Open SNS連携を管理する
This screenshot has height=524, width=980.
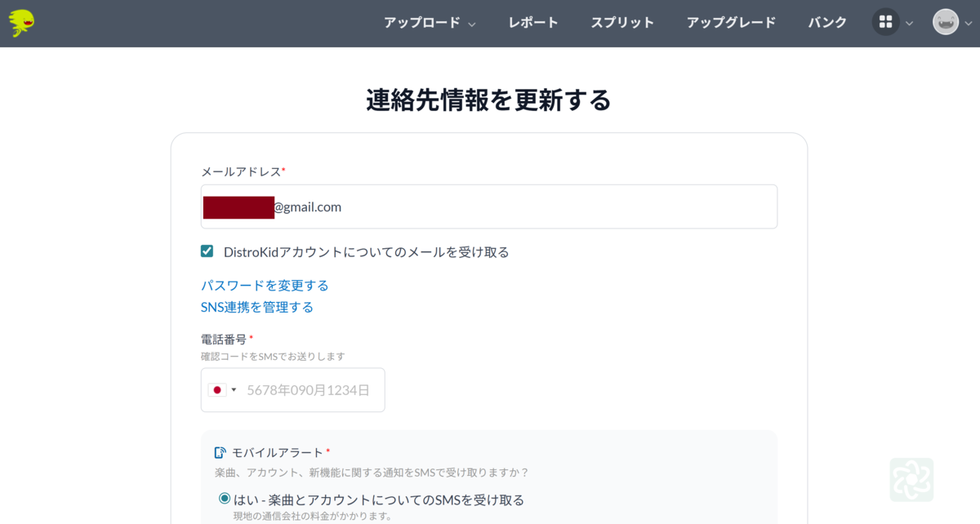258,308
